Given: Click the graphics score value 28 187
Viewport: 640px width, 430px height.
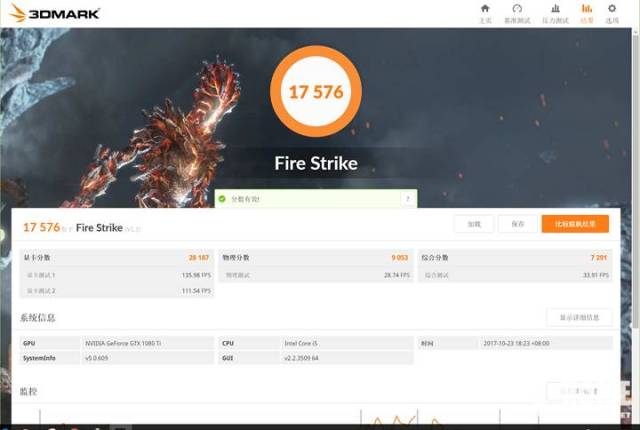Looking at the screenshot, I should (199, 257).
